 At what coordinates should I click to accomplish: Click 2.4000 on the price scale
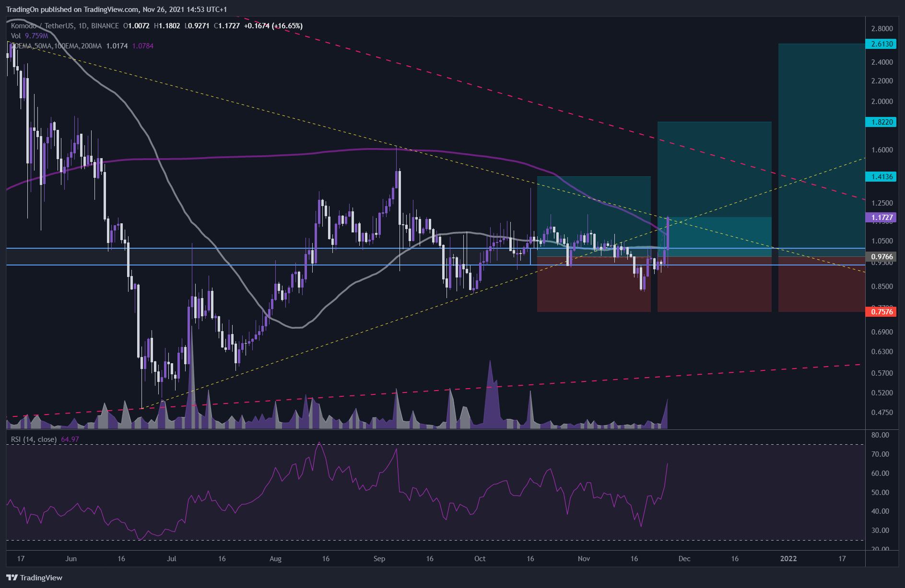tap(882, 62)
